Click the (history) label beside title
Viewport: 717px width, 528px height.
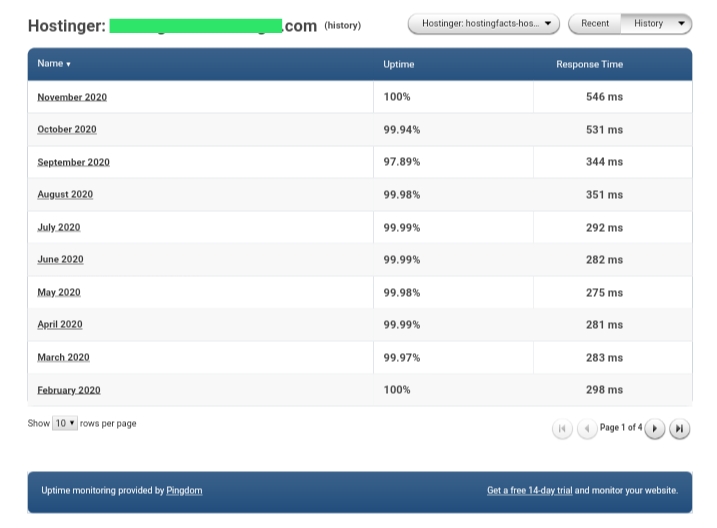(x=342, y=26)
